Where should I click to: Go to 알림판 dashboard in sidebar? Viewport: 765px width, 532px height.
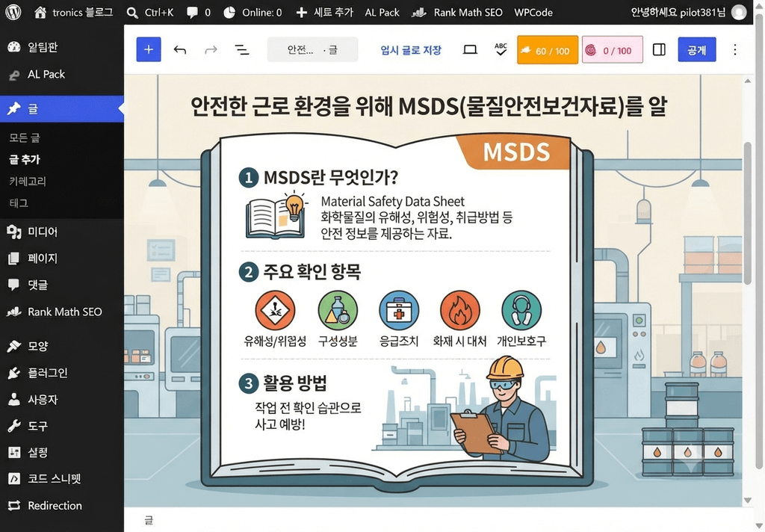tap(62, 47)
